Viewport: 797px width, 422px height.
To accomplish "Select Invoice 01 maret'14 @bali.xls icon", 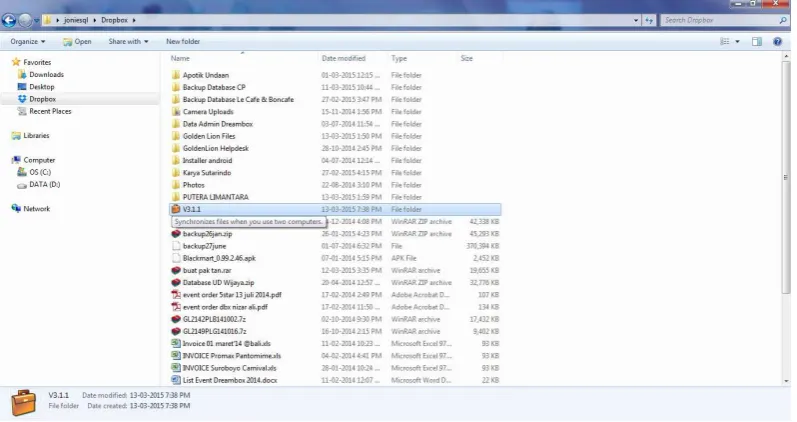I will [x=176, y=344].
